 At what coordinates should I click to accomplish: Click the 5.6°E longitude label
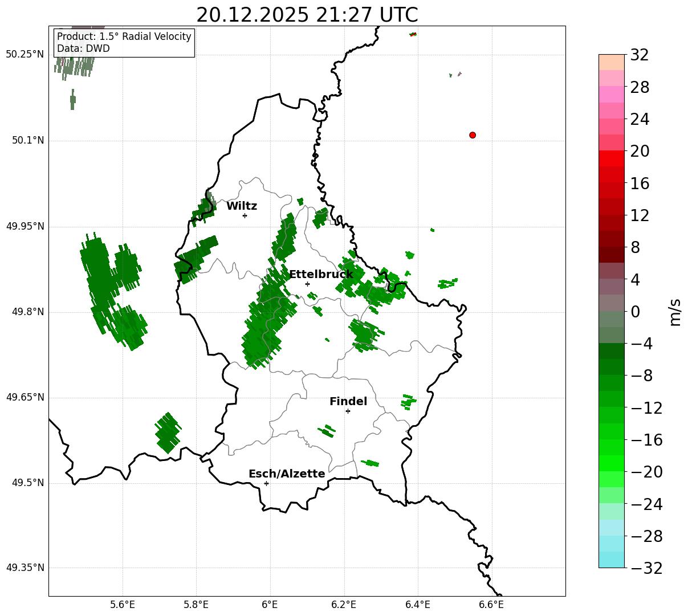click(123, 605)
